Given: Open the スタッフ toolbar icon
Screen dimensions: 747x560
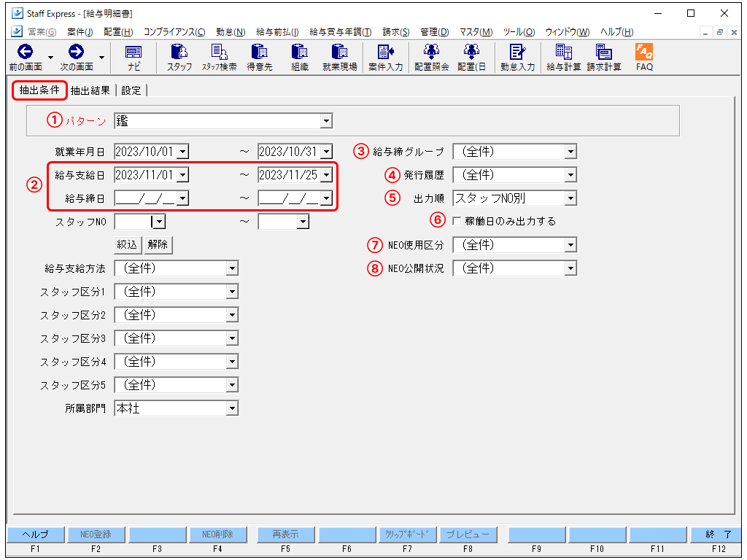Looking at the screenshot, I should point(179,57).
